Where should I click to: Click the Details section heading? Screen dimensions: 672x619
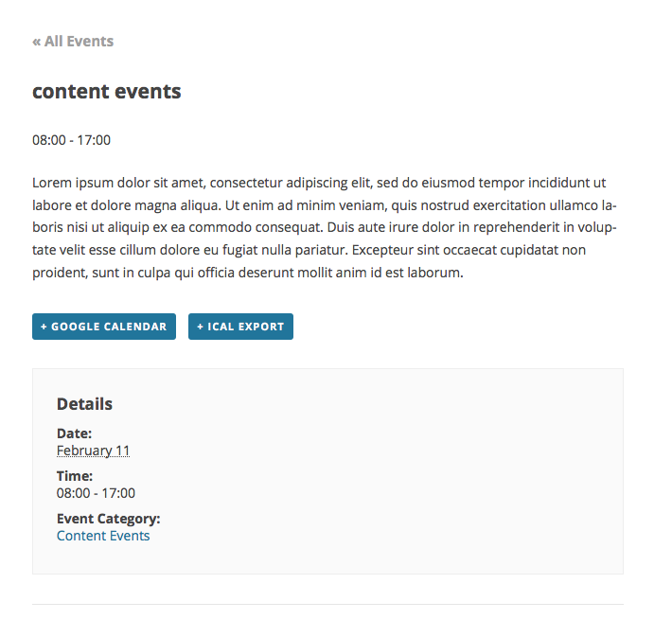[x=84, y=404]
